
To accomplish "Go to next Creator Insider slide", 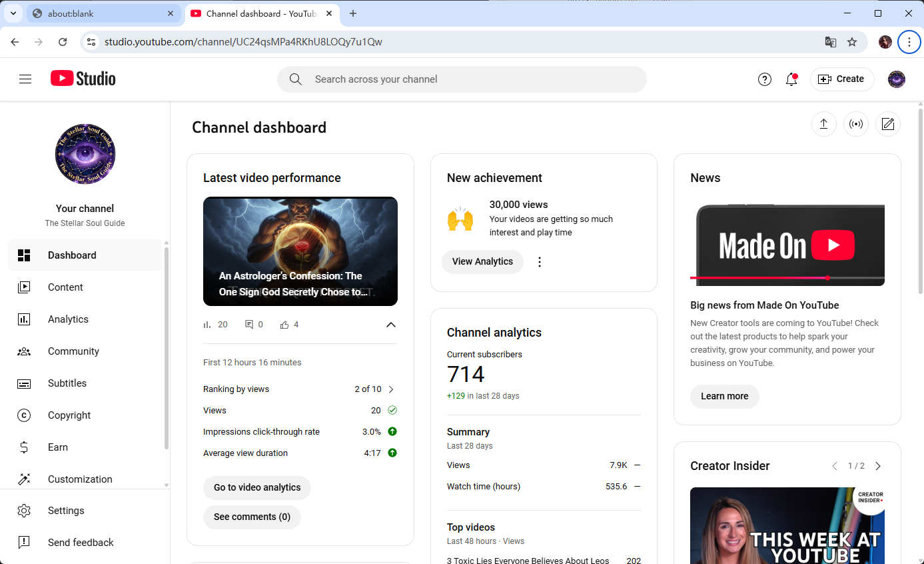I will 878,466.
